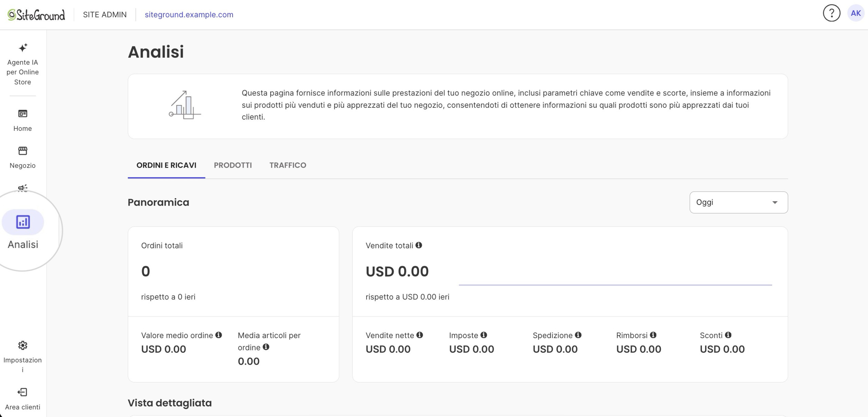The image size is (868, 417).
Task: Click the SiteGround logo
Action: pos(36,15)
